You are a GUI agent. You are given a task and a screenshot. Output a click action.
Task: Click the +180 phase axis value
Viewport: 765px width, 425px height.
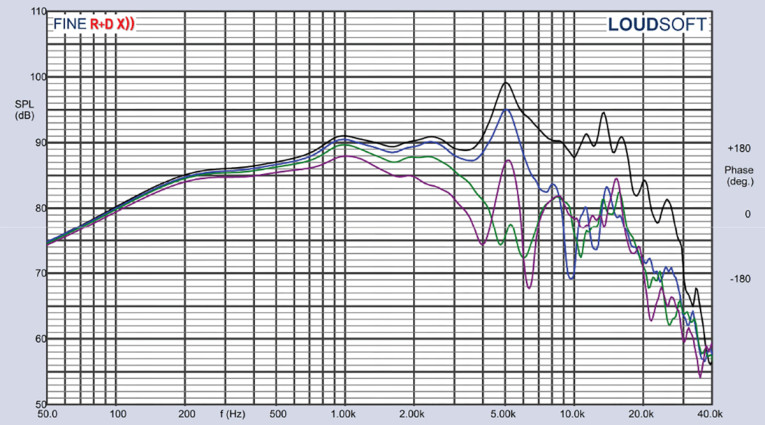[739, 148]
